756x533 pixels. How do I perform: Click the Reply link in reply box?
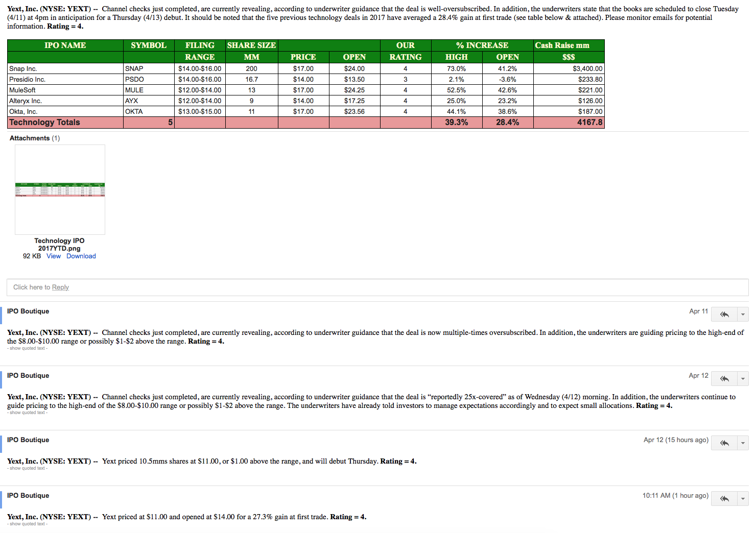(x=60, y=287)
